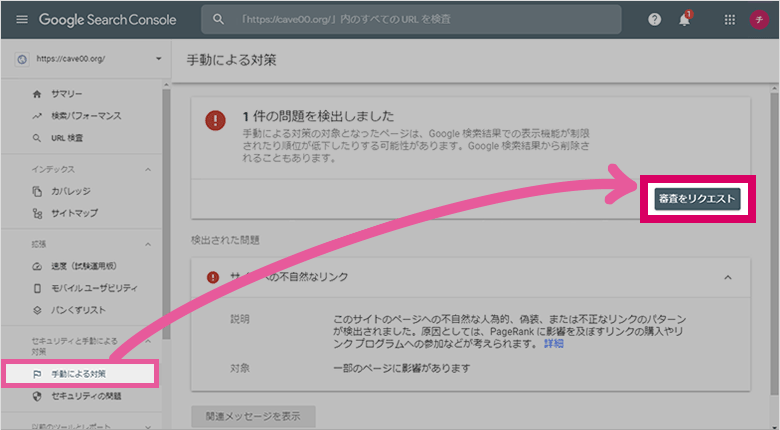Open the 詳細 link in the description

pyautogui.click(x=553, y=343)
